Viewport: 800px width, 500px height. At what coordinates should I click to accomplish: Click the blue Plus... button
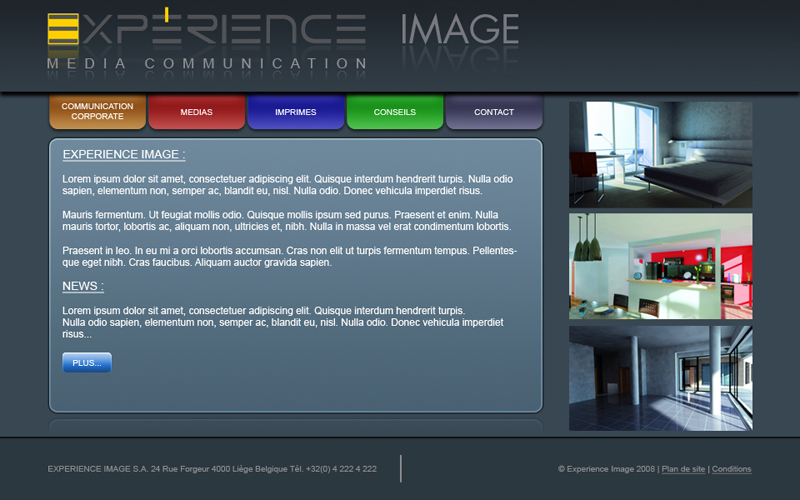point(87,362)
